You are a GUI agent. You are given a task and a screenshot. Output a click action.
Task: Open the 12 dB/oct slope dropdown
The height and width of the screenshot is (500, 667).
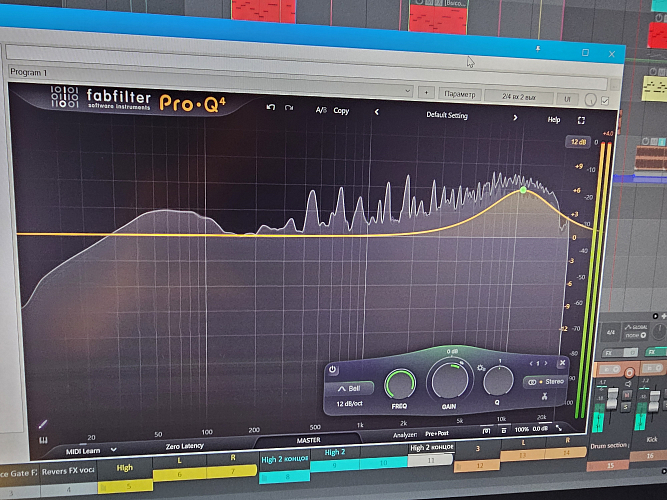(349, 404)
